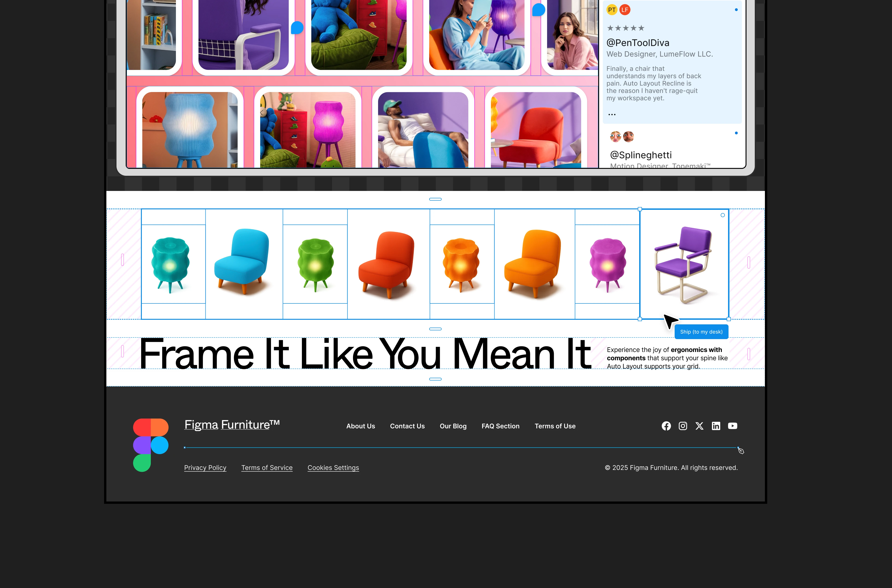
Task: Open the three-dots menu under PenToolDiva review
Action: pyautogui.click(x=612, y=115)
